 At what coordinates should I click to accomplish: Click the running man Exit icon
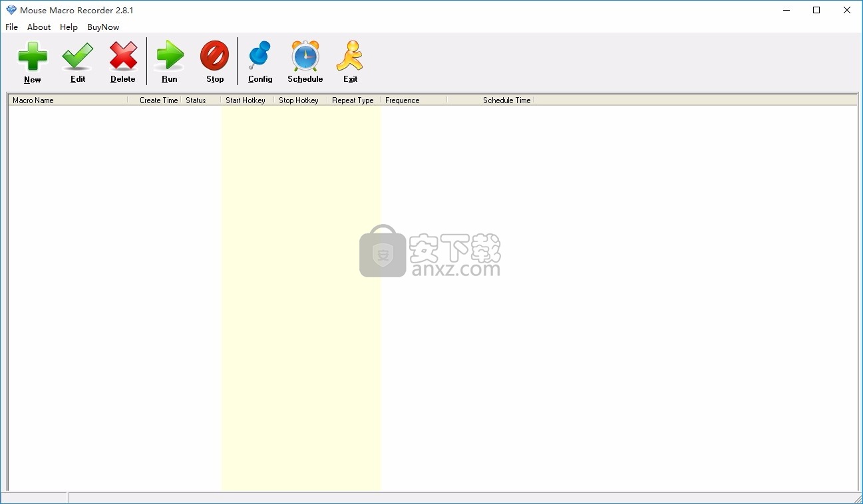[x=350, y=56]
